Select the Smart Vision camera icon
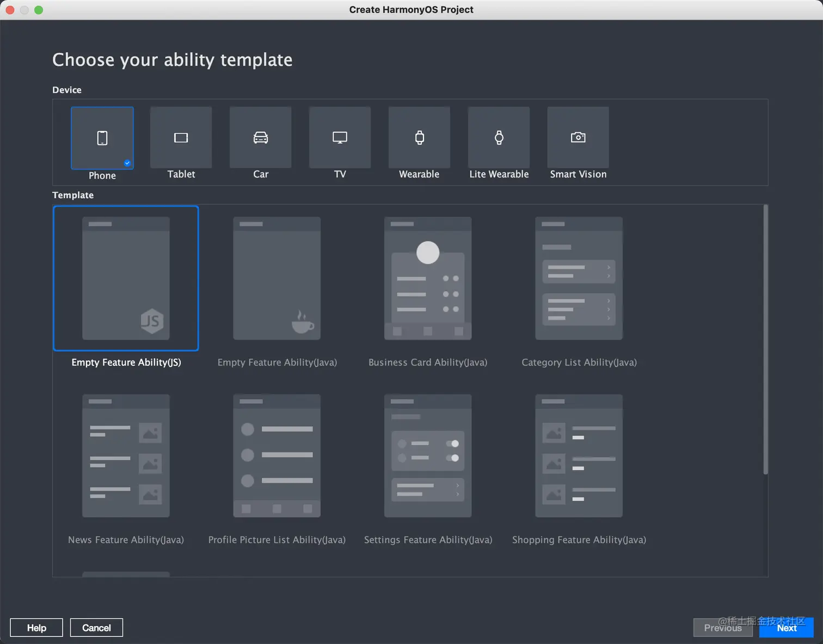Viewport: 823px width, 644px height. pos(578,138)
